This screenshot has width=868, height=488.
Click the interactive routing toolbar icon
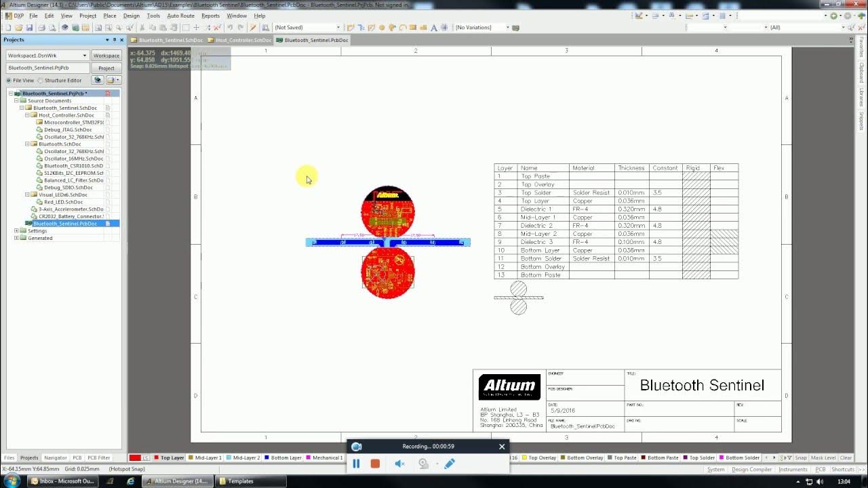tap(351, 28)
